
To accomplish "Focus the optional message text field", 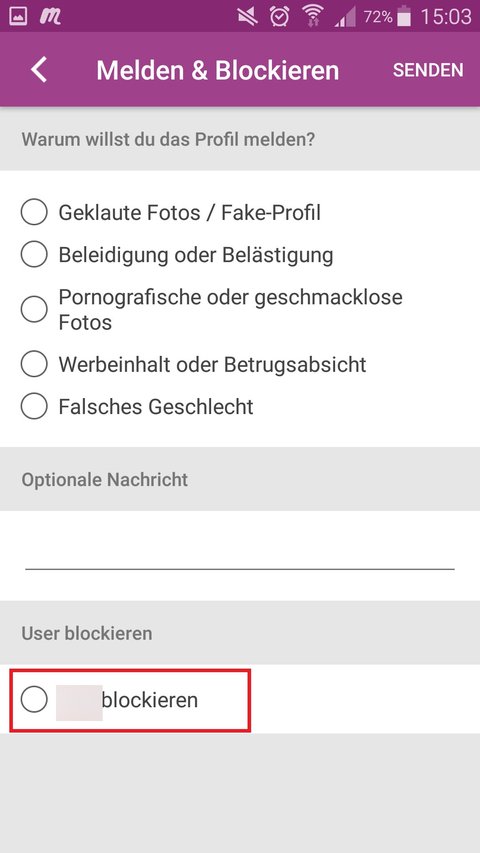I will 240,555.
